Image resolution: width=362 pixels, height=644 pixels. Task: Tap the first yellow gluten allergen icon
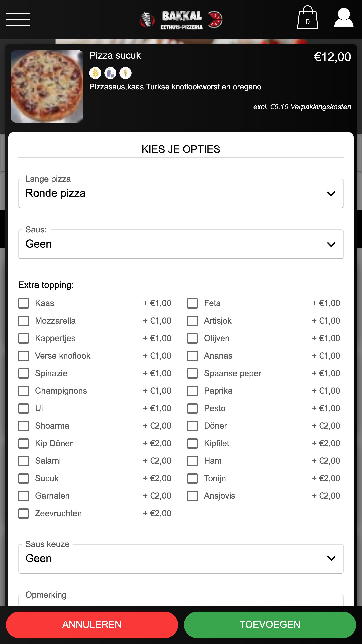[95, 73]
